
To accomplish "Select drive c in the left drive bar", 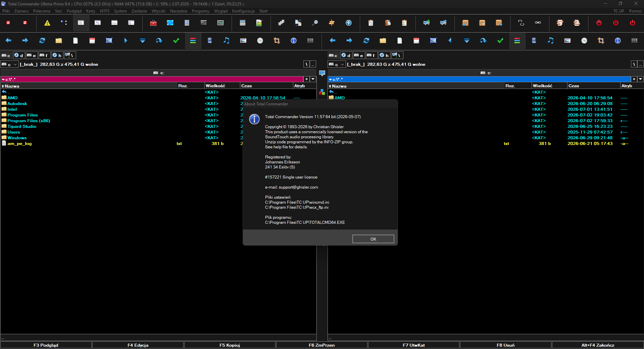I will point(6,55).
